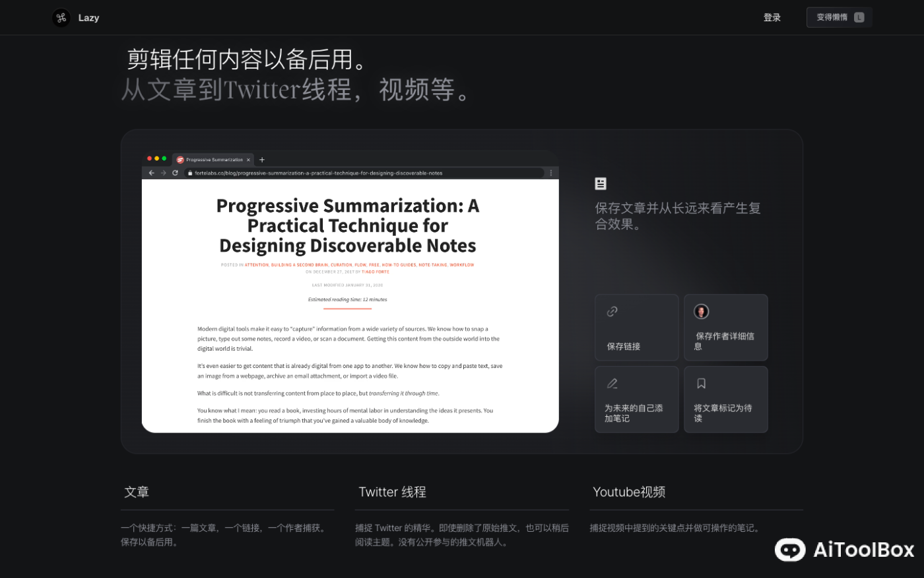
Task: Click the new tab plus icon
Action: pyautogui.click(x=262, y=160)
